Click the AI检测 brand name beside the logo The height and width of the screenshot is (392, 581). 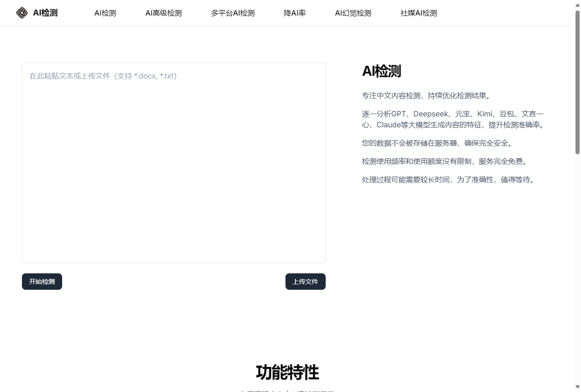(x=45, y=13)
